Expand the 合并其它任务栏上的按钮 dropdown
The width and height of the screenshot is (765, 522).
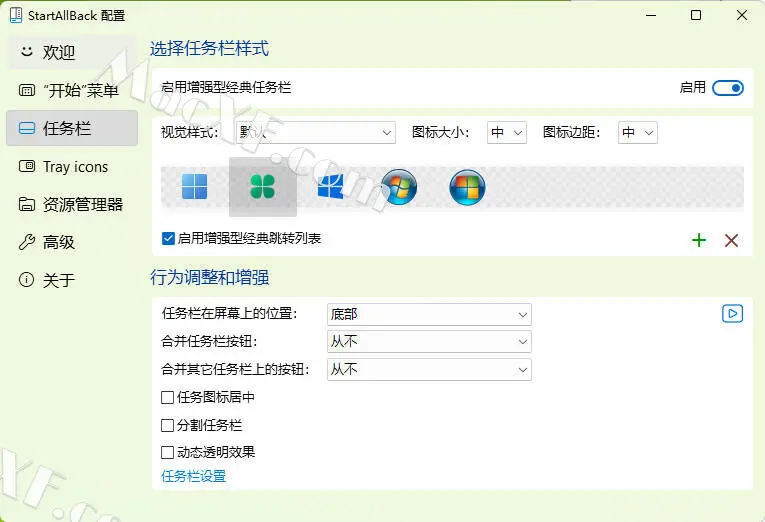tap(429, 370)
